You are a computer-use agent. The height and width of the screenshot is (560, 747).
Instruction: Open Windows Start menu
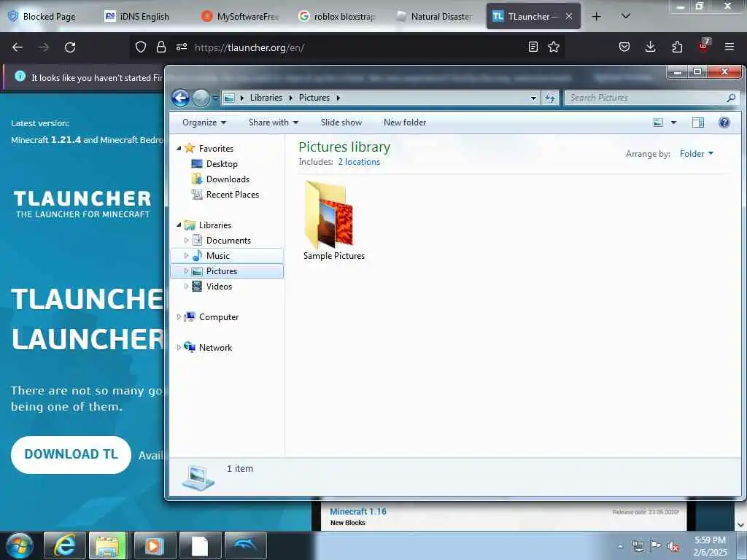point(19,545)
